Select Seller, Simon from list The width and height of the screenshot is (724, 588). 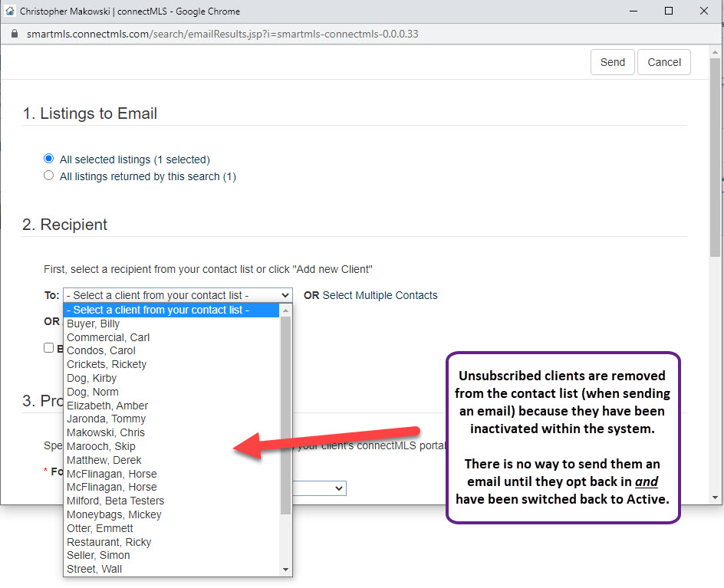coord(171,555)
